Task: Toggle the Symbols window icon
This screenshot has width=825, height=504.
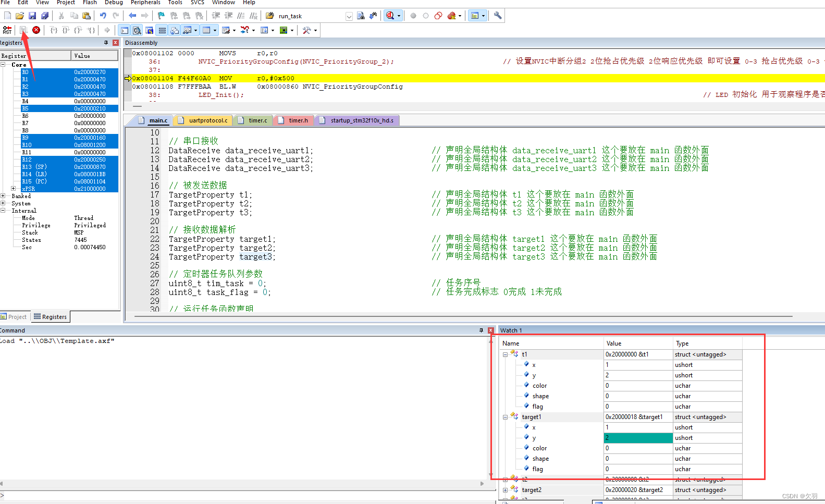Action: 149,30
